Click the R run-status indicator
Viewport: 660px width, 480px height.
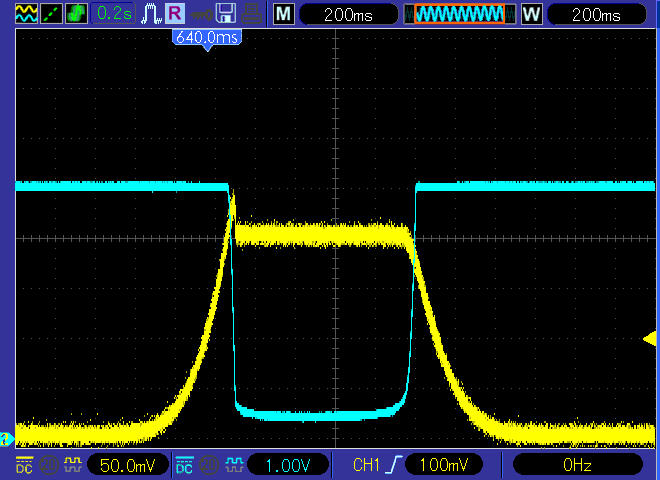click(x=175, y=13)
